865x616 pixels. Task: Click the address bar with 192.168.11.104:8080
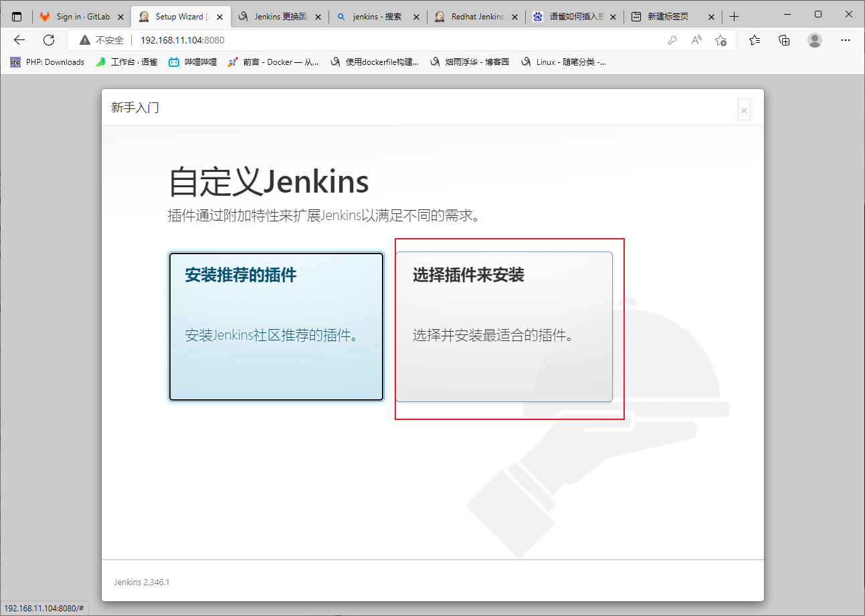click(401, 40)
